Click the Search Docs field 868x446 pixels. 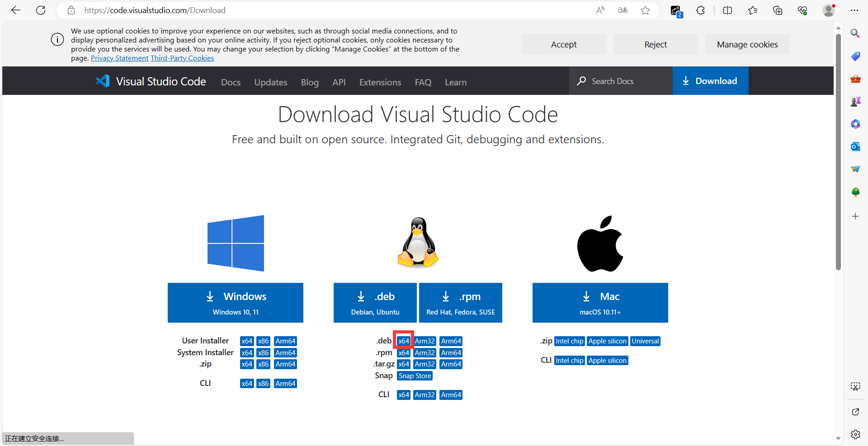[621, 81]
